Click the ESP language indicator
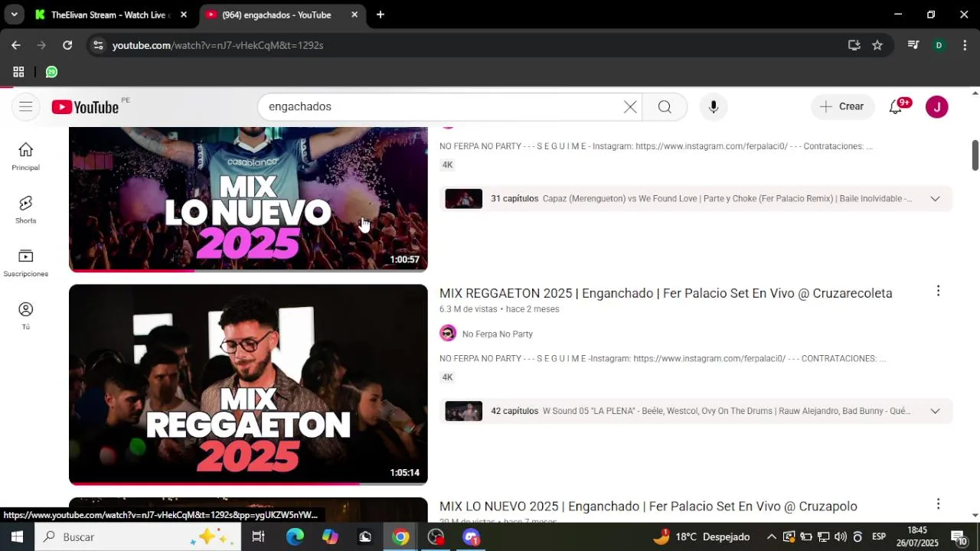980x551 pixels. point(879,536)
